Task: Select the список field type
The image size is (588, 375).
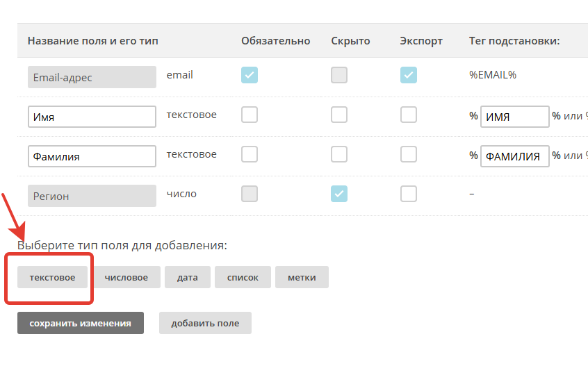Action: point(243,277)
